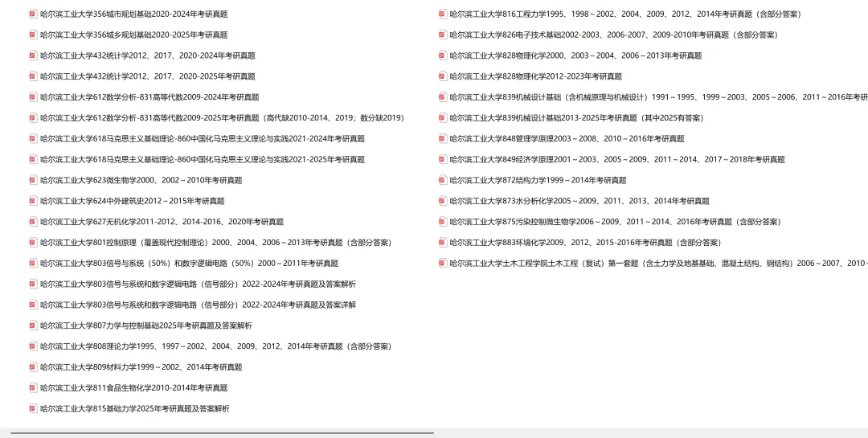Click PDF icon of 809材料力学 file
868x438 pixels.
[x=33, y=367]
